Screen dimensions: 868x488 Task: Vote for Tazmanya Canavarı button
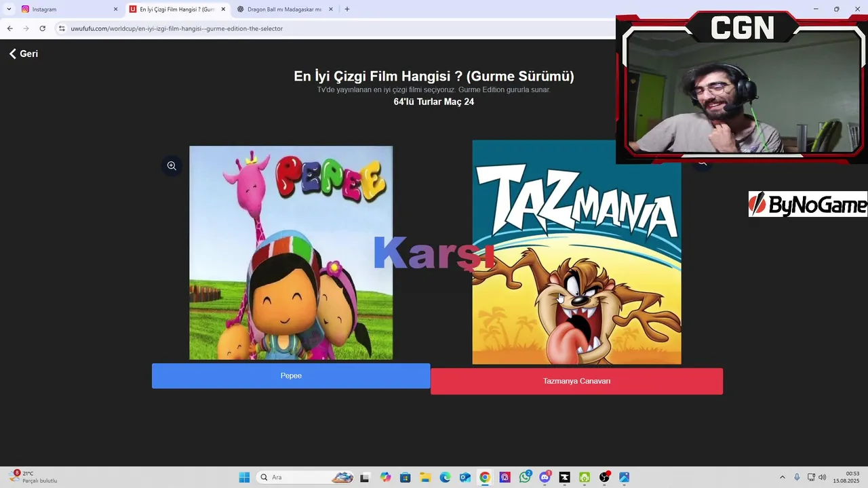(x=576, y=381)
